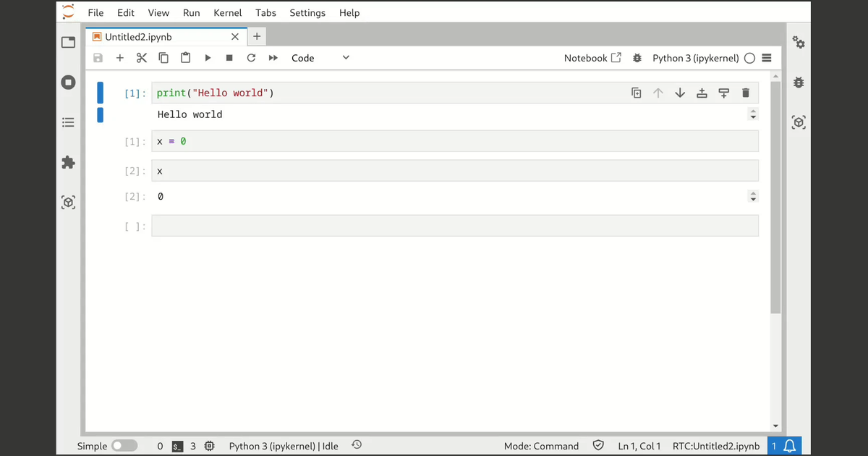Open the Code cell type dropdown

pyautogui.click(x=320, y=58)
